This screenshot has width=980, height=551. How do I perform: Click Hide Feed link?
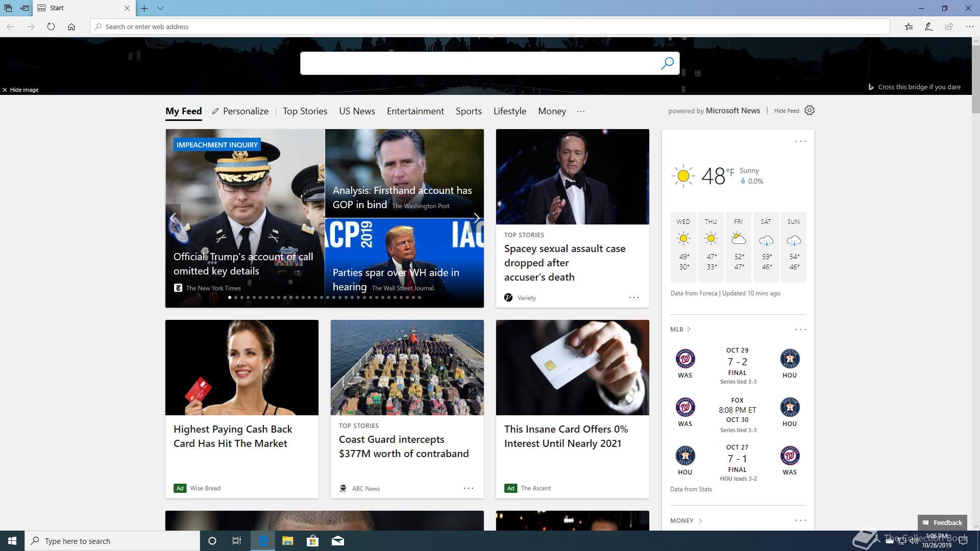coord(787,111)
